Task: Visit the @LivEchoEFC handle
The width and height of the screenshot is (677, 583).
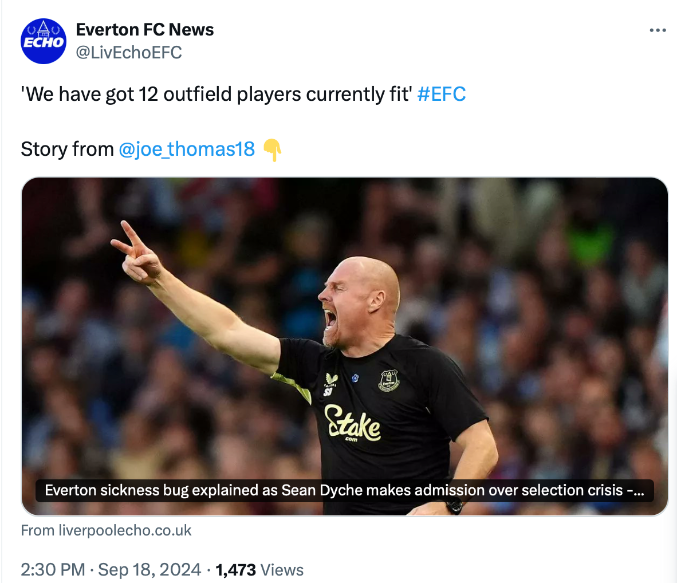Action: 129,52
